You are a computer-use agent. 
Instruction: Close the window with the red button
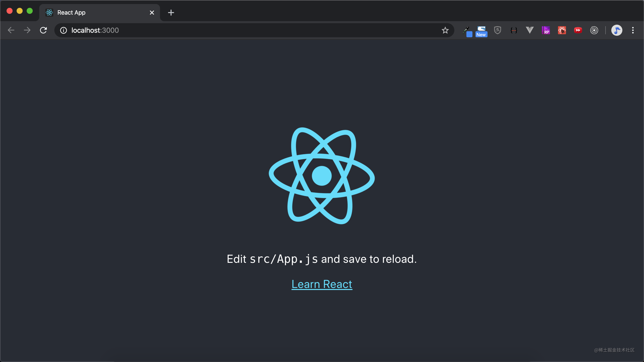coord(10,11)
